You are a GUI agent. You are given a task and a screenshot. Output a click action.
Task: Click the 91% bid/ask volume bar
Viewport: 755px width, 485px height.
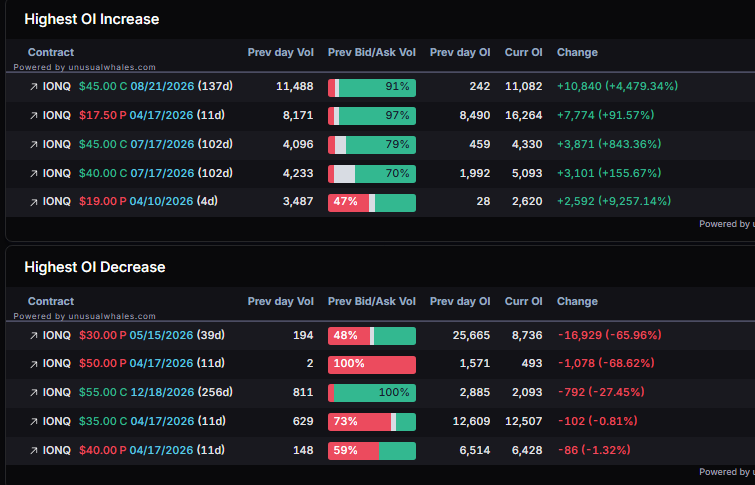372,88
